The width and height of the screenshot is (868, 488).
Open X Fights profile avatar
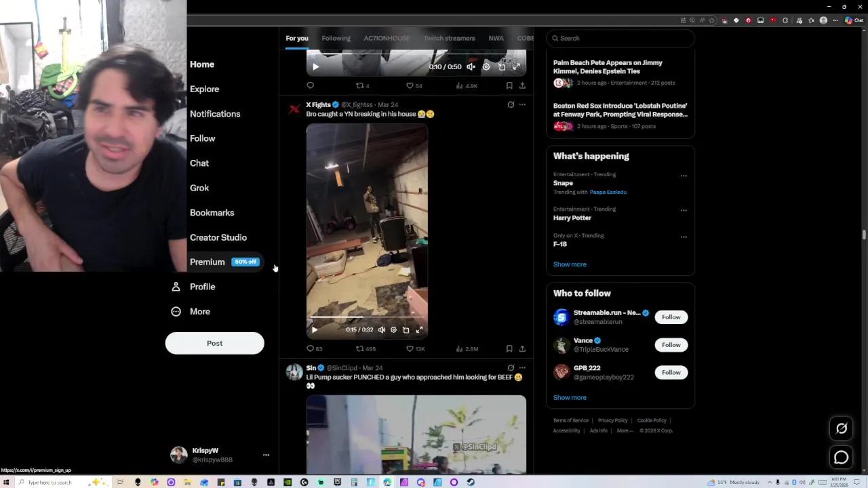click(294, 109)
